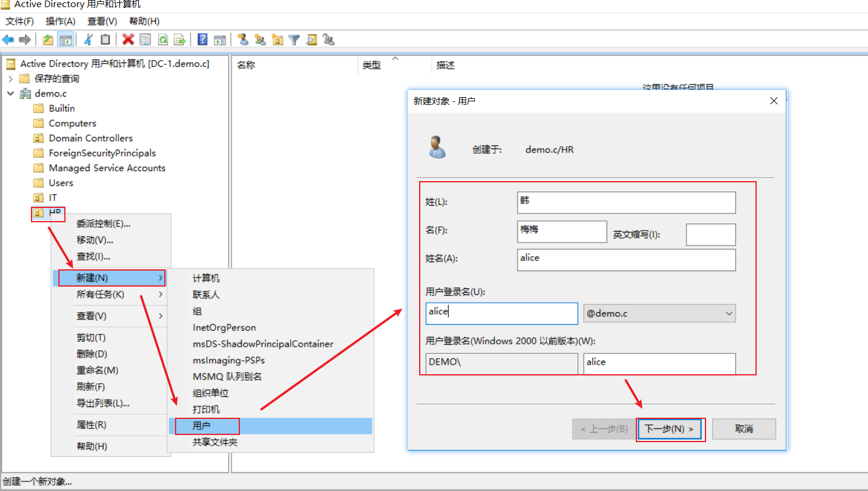The height and width of the screenshot is (491, 868).
Task: Click the scissors Cut toolbar icon
Action: 89,40
